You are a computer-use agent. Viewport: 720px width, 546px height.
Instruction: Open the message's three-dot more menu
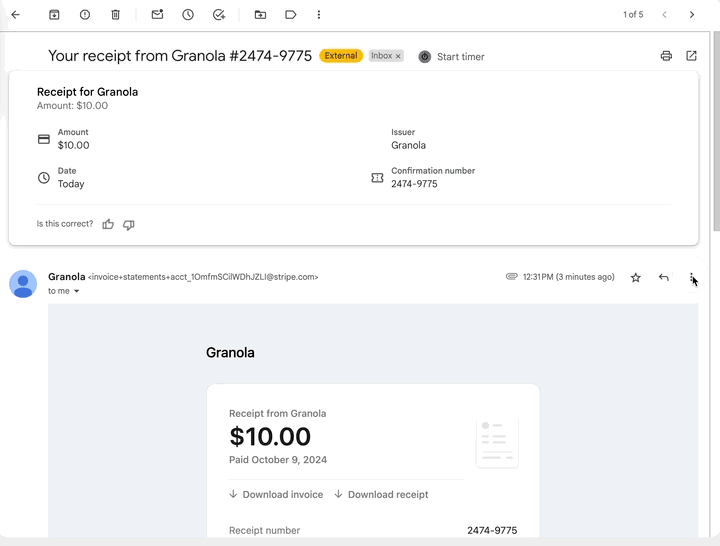(691, 277)
